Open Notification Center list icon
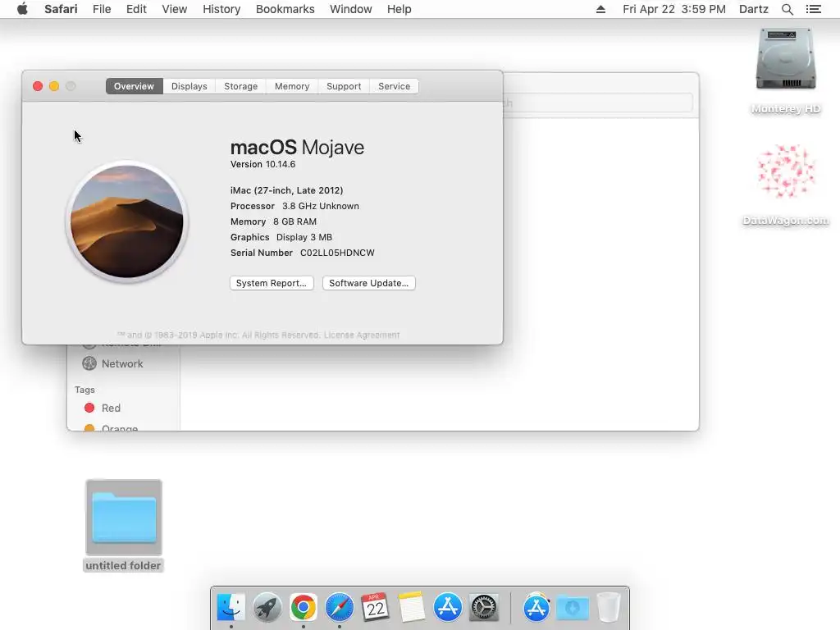 pos(813,9)
